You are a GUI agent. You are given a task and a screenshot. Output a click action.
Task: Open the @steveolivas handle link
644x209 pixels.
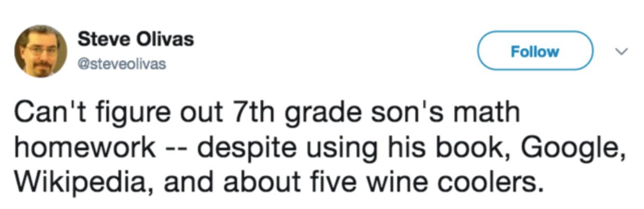point(122,64)
